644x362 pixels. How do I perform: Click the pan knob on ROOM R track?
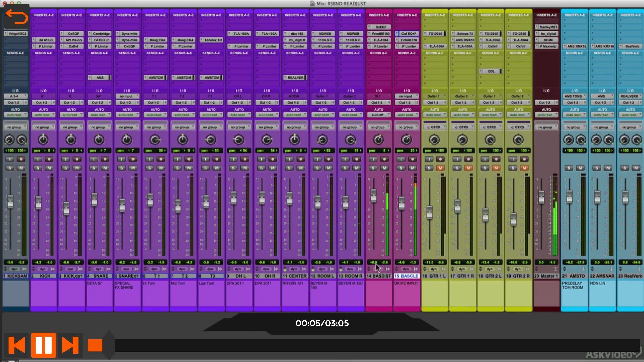[x=351, y=140]
